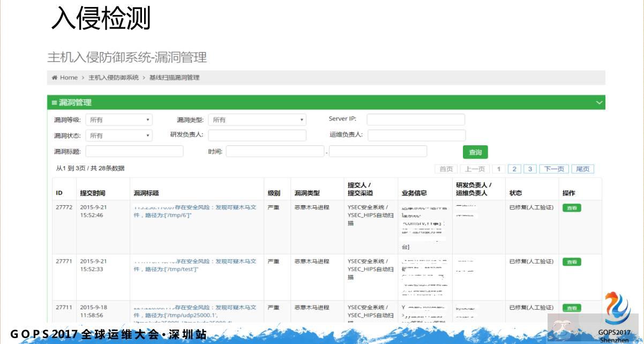644x344 pixels.
Task: Click into the Server IP input field
Action: tap(416, 119)
